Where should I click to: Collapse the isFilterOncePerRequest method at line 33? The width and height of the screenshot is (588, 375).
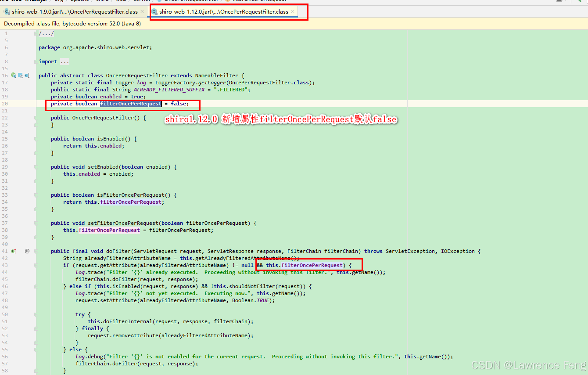click(x=36, y=195)
